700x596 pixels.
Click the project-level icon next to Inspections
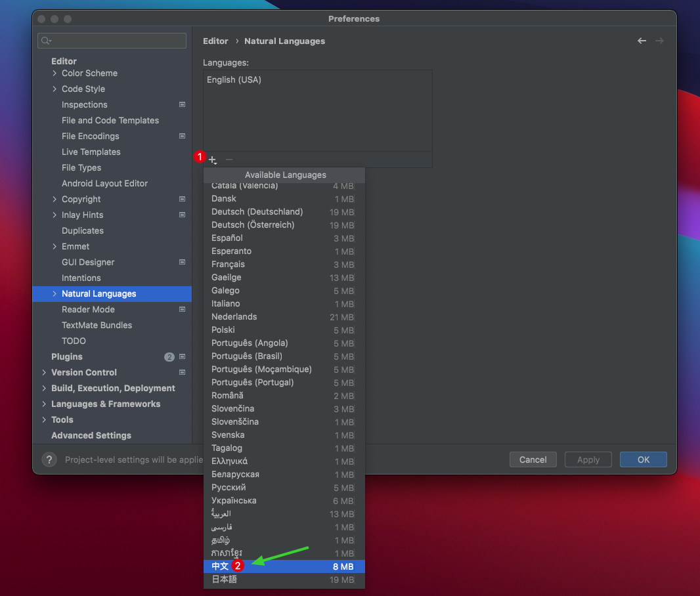(182, 104)
